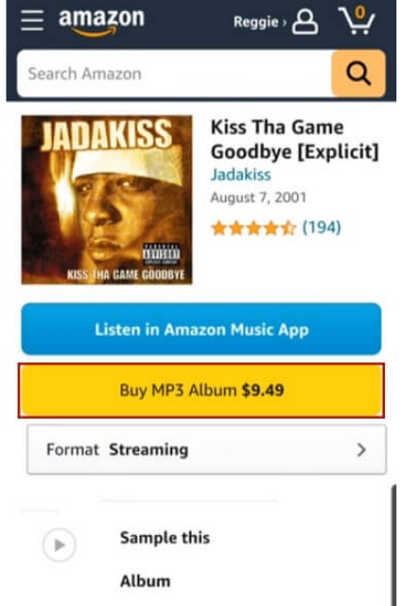The image size is (400, 606).
Task: Tap the cart item count badge
Action: pos(360,12)
